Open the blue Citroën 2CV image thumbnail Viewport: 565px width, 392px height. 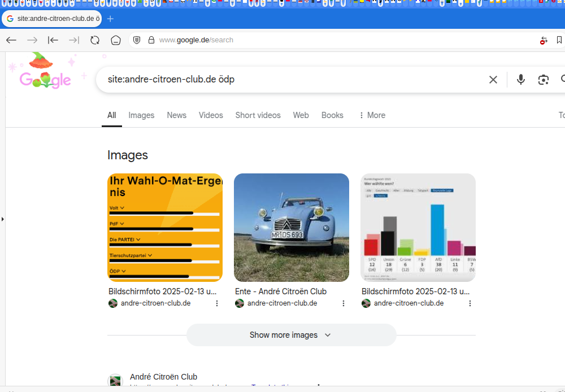pyautogui.click(x=292, y=228)
